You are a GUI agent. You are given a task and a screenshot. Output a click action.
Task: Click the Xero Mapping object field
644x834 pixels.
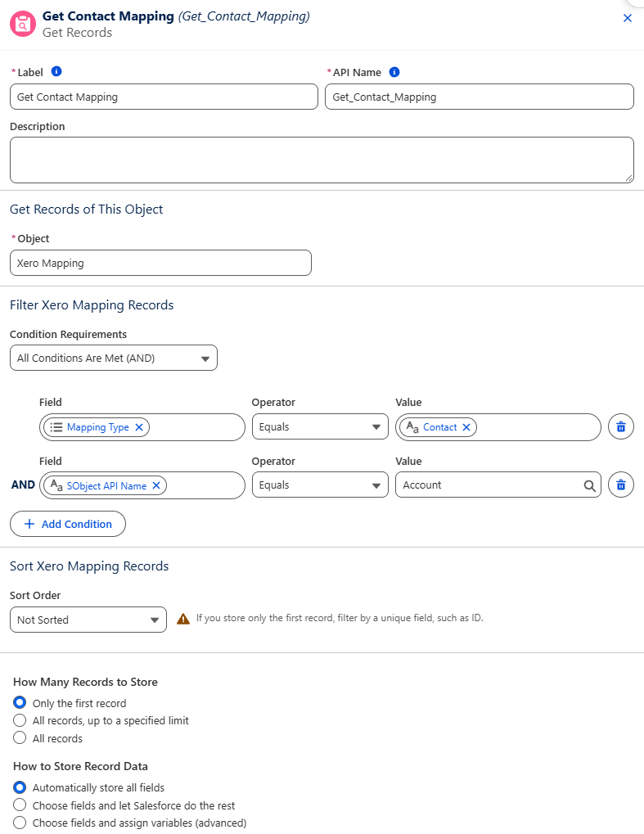click(x=160, y=263)
